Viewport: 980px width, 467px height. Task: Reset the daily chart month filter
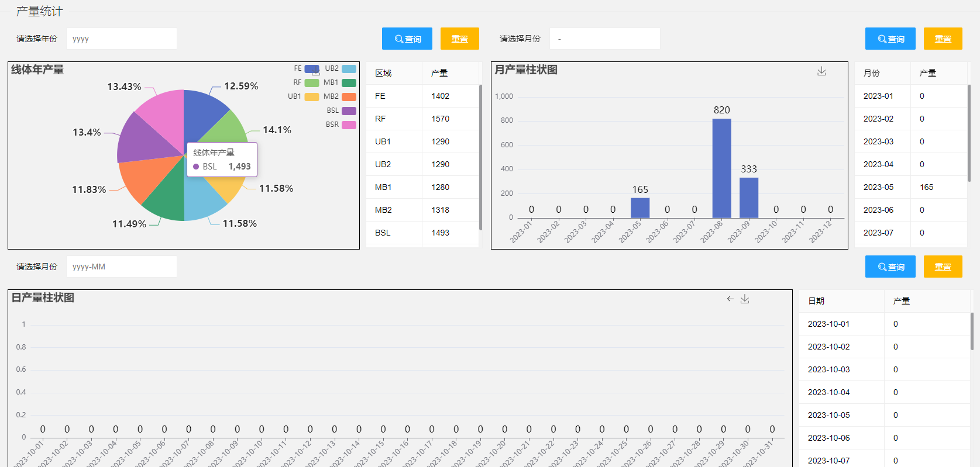pyautogui.click(x=943, y=267)
